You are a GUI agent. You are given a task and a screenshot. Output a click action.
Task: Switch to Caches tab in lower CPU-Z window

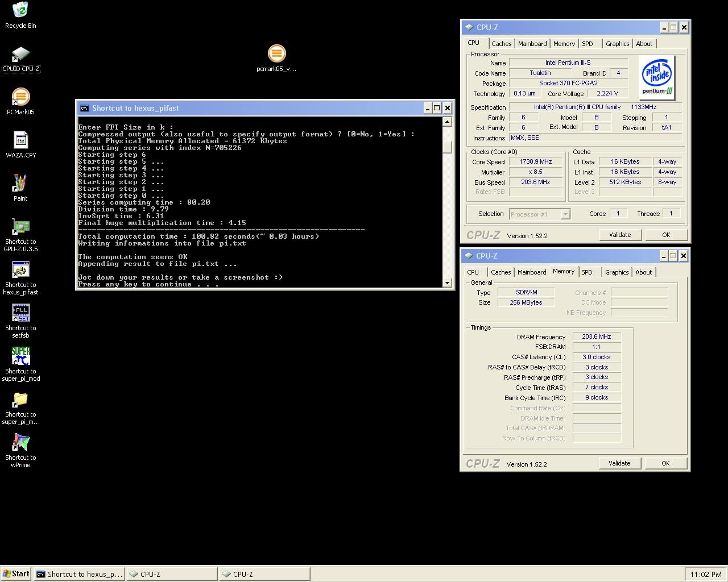click(x=500, y=272)
